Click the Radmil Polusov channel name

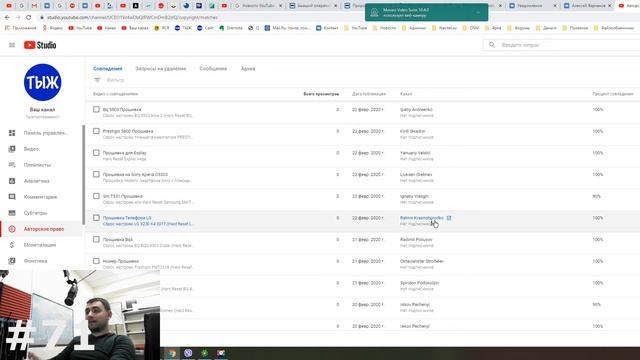pos(416,240)
